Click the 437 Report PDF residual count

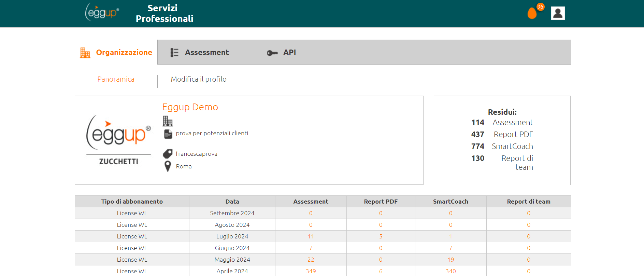(x=478, y=134)
